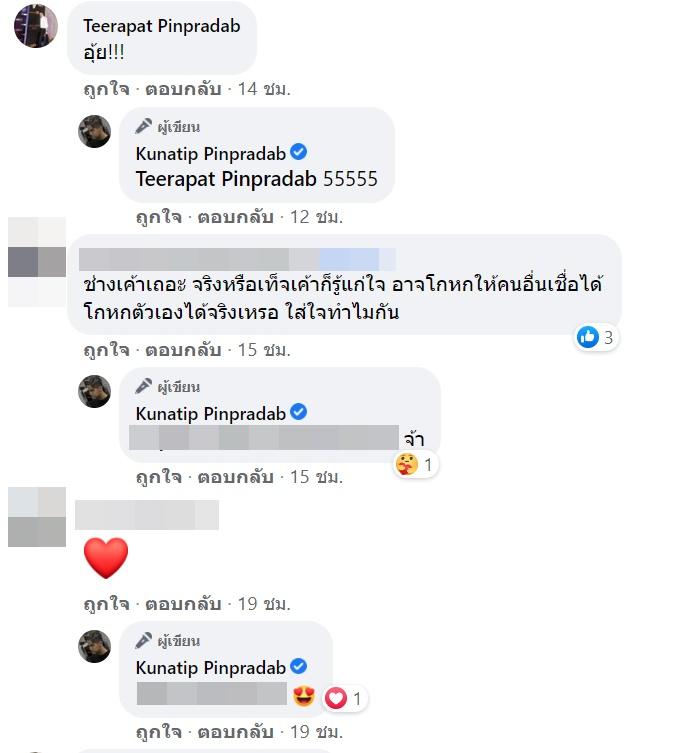Click the blue thumbs-up reaction showing 3

pyautogui.click(x=596, y=337)
